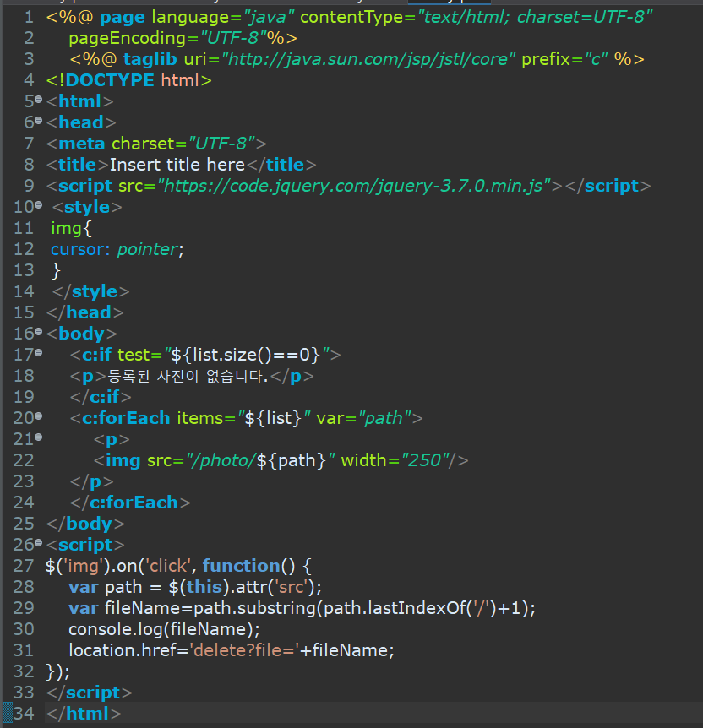Collapse the style fold marker on line 10
This screenshot has height=728, width=703.
click(x=39, y=204)
